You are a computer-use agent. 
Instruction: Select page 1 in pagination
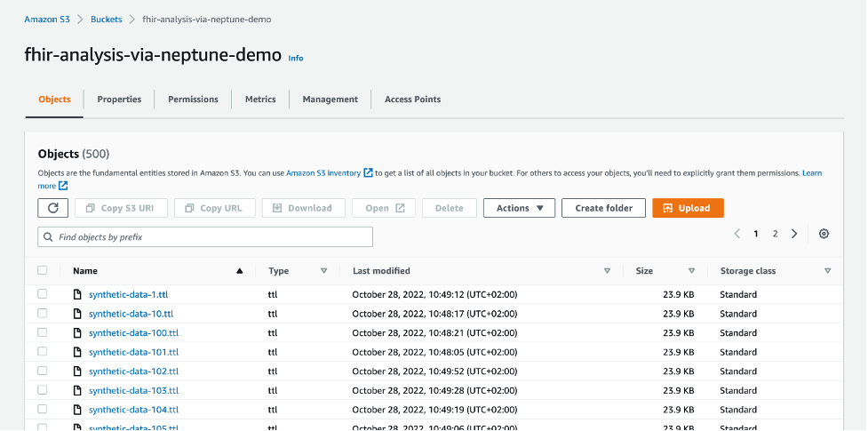[756, 234]
